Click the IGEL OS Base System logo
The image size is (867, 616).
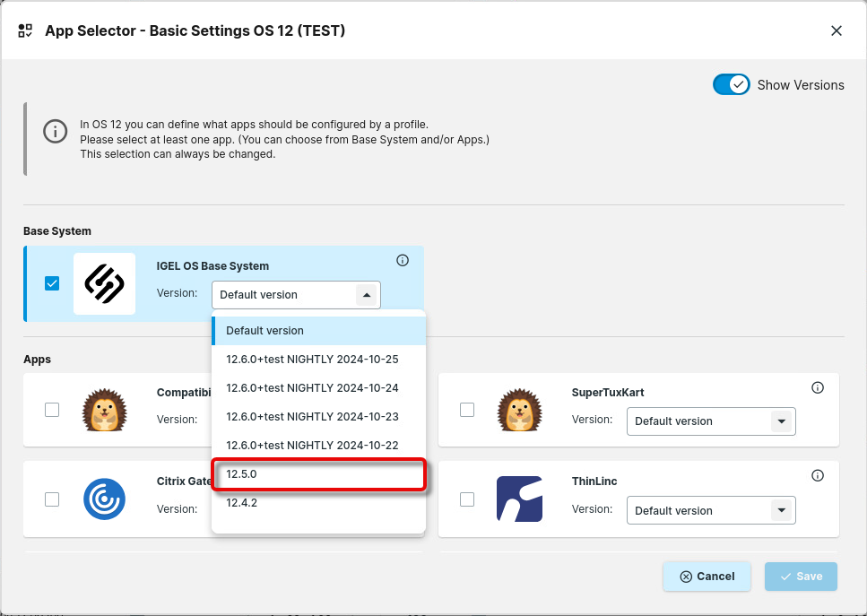point(104,283)
